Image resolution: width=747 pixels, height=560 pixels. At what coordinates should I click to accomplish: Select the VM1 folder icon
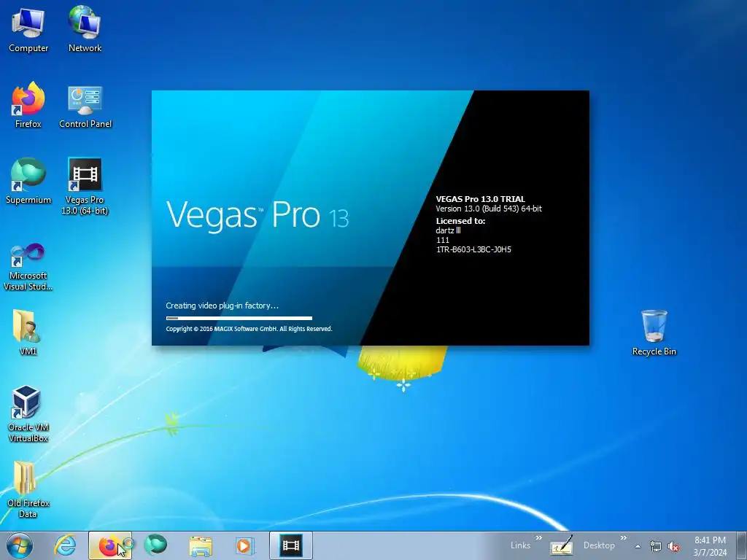coord(28,332)
